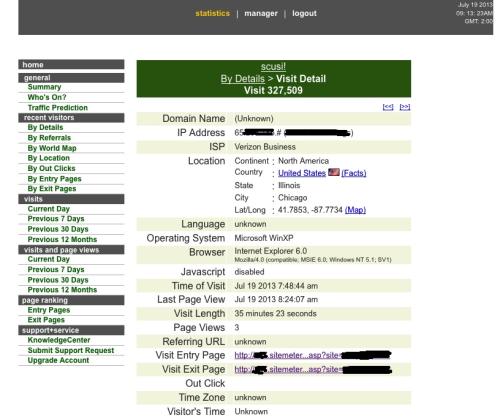Screen dimensions: 500x418
Task: Open the country (Facts) link
Action: click(354, 173)
